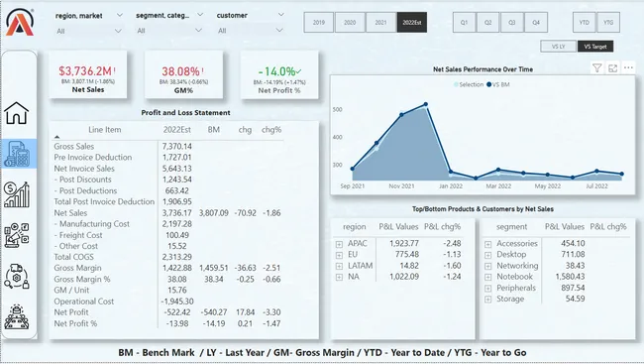Sort by BM column header
644x364 pixels.
tap(214, 130)
